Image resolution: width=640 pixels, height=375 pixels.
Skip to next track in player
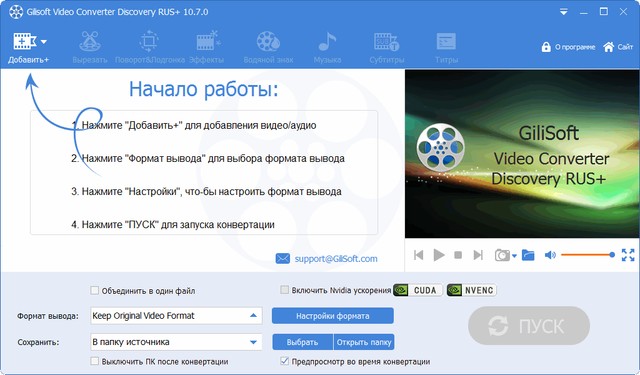point(478,255)
